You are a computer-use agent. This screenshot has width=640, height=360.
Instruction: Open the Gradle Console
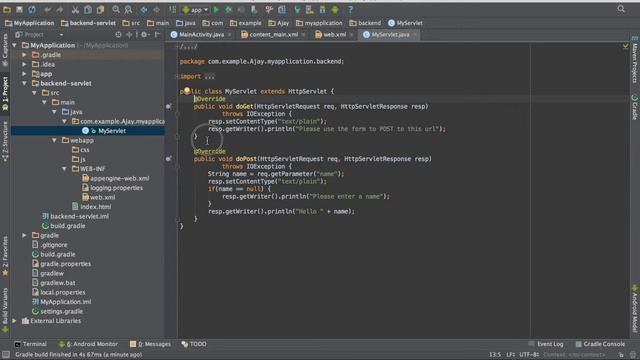[600, 344]
